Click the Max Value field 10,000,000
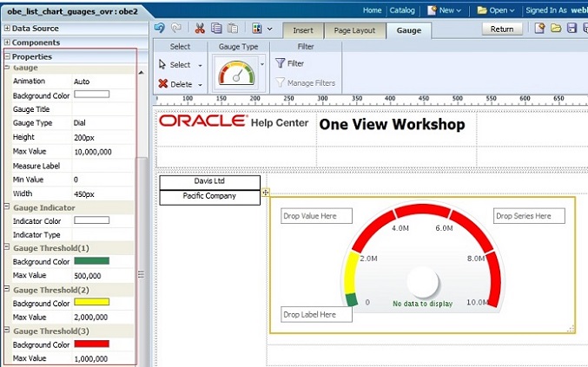This screenshot has width=588, height=367. (93, 152)
